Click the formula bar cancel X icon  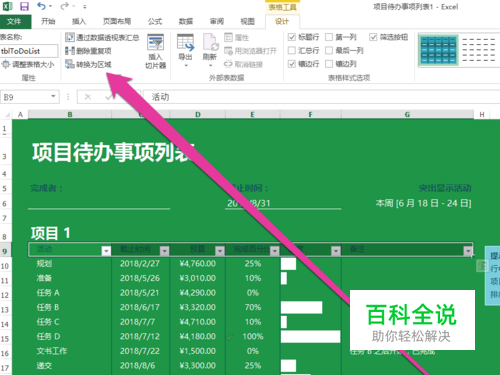[x=88, y=97]
